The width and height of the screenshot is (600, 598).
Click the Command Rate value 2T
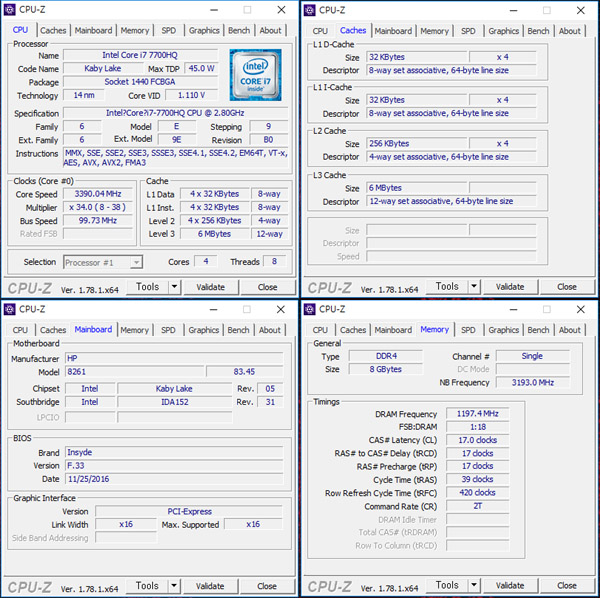[478, 506]
